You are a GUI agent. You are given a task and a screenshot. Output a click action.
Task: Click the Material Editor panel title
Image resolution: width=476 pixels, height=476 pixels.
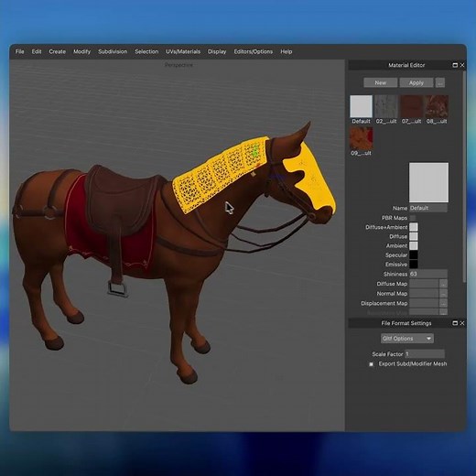pos(406,65)
